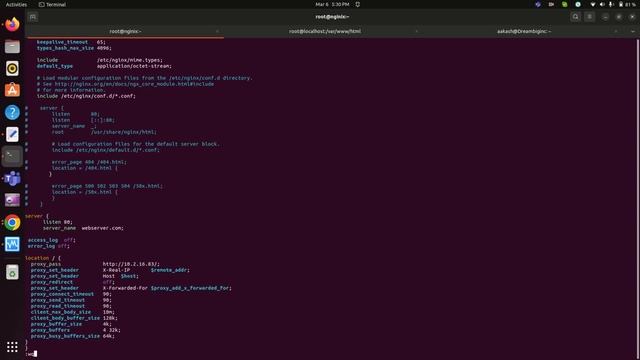Screen dimensions: 640x360
Task: Click microphone indicator in top bar
Action: tap(611, 4)
